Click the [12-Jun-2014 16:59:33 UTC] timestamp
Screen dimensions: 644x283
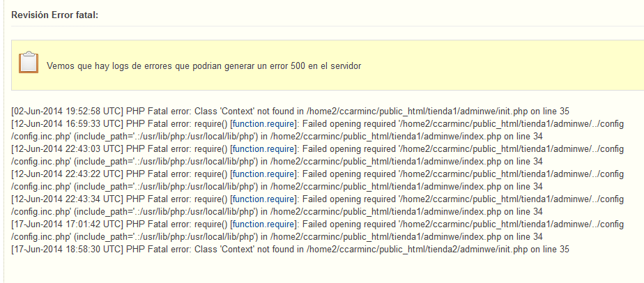tap(68, 123)
